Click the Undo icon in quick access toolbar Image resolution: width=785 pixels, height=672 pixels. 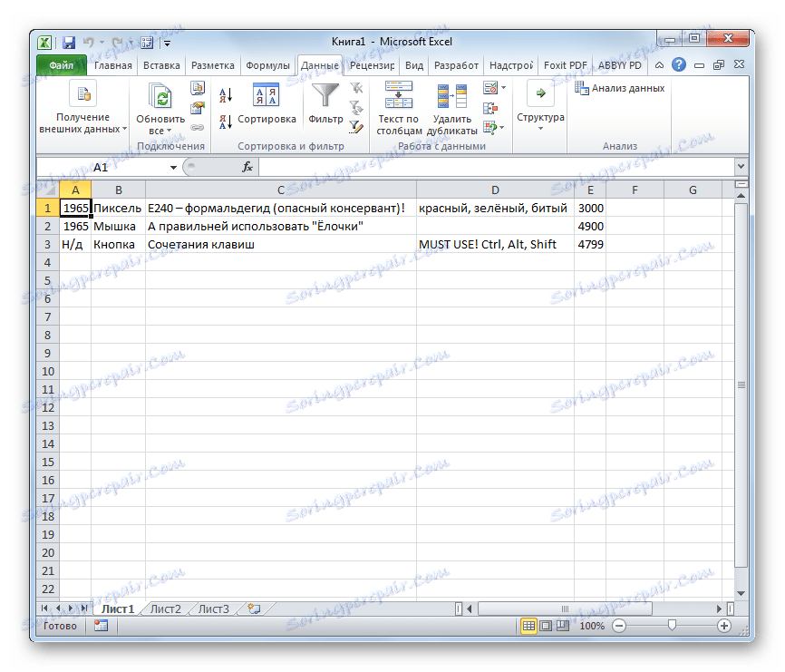pyautogui.click(x=89, y=43)
